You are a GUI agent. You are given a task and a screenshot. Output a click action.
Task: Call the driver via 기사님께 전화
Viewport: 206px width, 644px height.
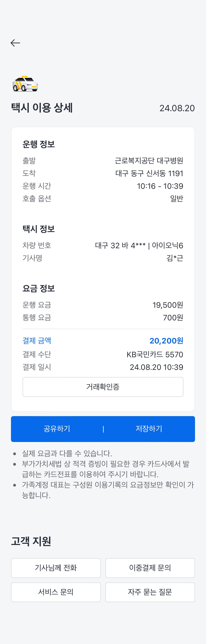[x=56, y=568]
